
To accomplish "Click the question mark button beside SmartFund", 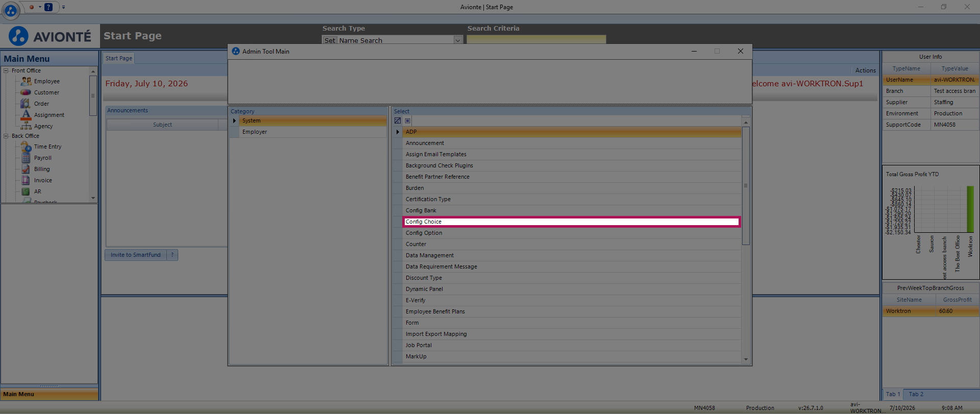I will (x=173, y=255).
